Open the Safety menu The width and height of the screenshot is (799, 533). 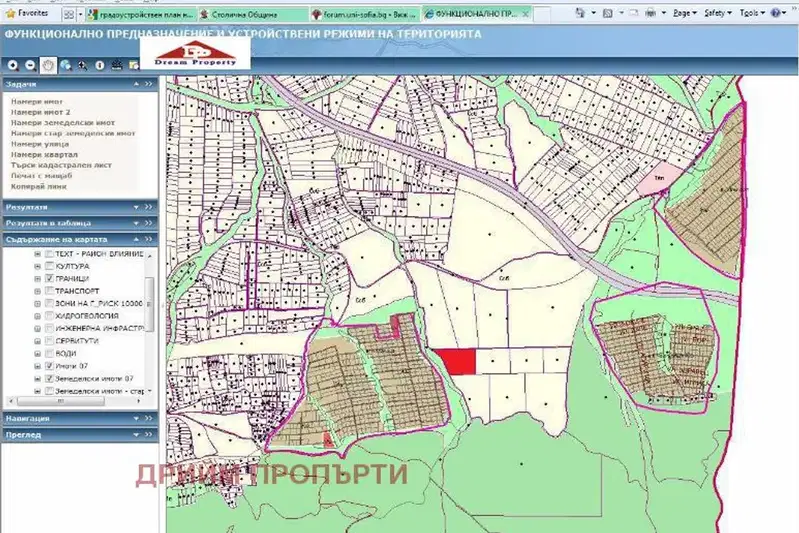717,13
